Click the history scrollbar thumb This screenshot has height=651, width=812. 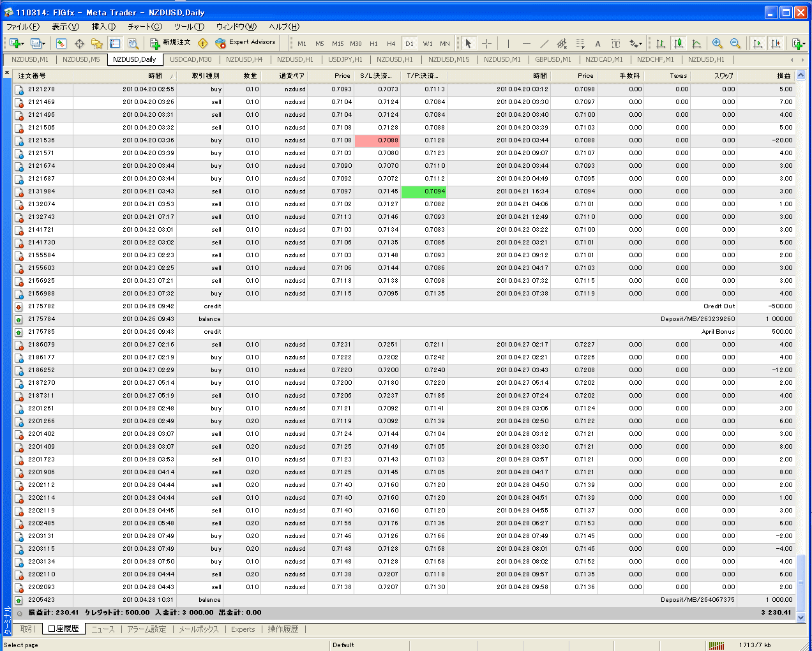pyautogui.click(x=801, y=583)
